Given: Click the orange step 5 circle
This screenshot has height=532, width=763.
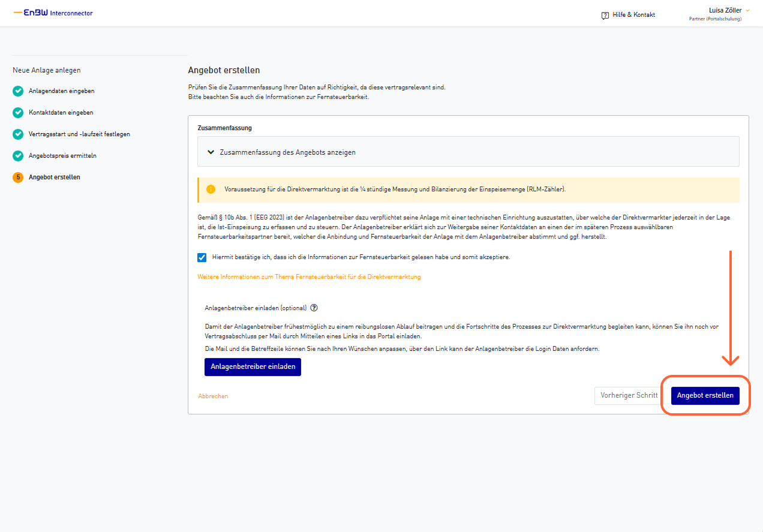Looking at the screenshot, I should tap(19, 178).
